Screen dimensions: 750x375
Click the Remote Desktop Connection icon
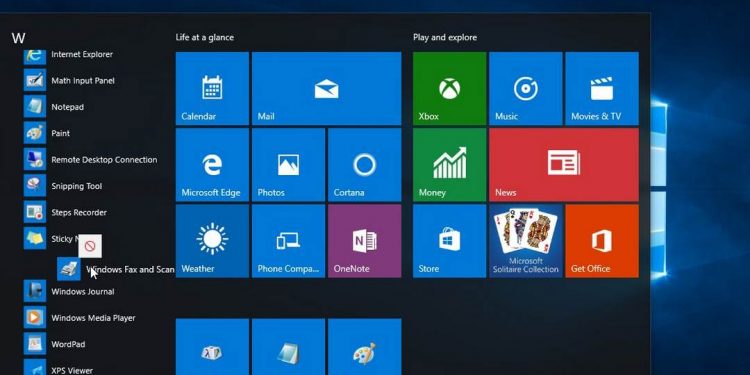click(35, 159)
